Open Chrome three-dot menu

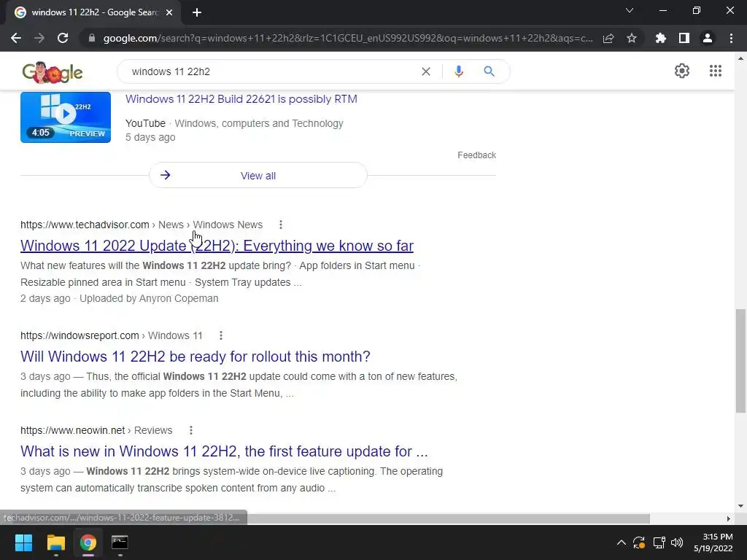click(x=731, y=38)
